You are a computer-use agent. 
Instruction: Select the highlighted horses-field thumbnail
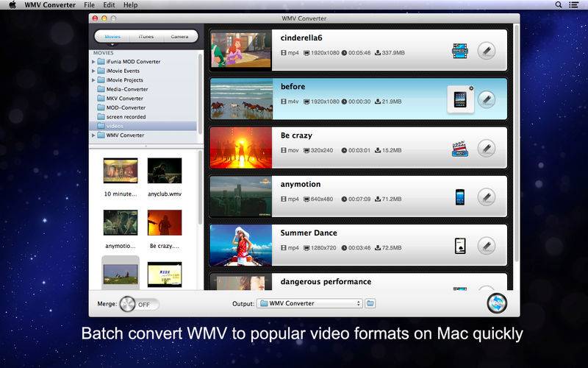[x=121, y=274]
